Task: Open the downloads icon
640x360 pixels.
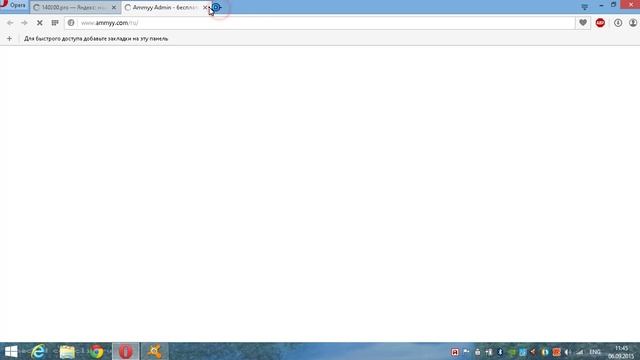Action: click(618, 23)
